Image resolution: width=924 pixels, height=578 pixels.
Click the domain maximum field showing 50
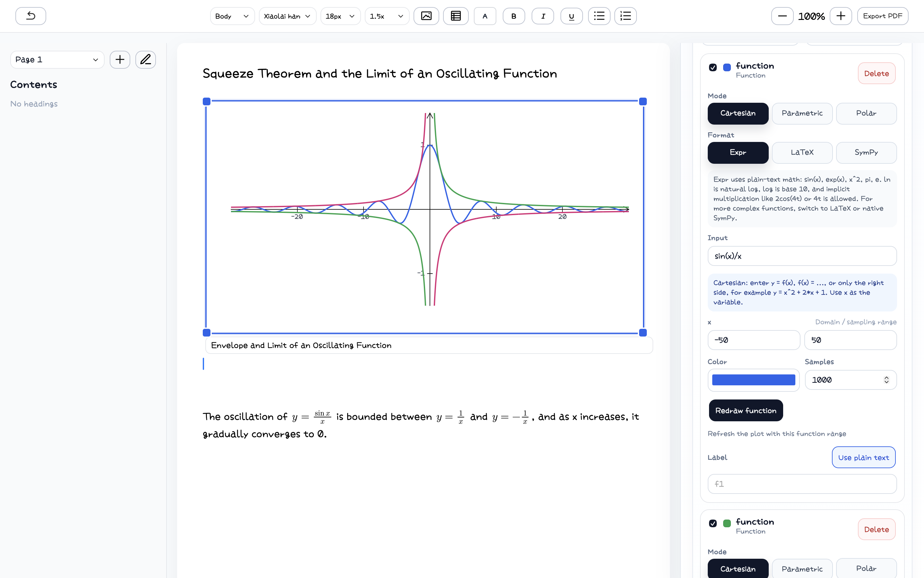pyautogui.click(x=850, y=340)
